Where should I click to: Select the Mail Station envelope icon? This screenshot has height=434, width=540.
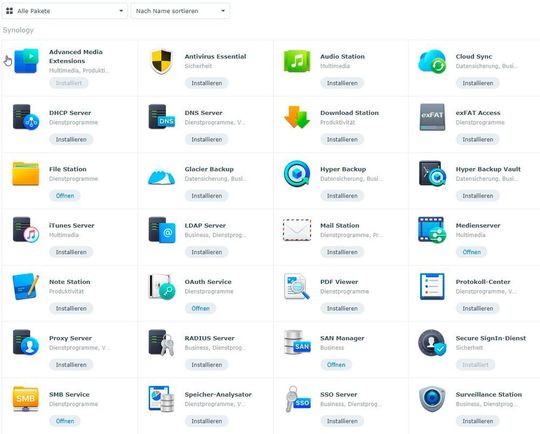tap(297, 230)
